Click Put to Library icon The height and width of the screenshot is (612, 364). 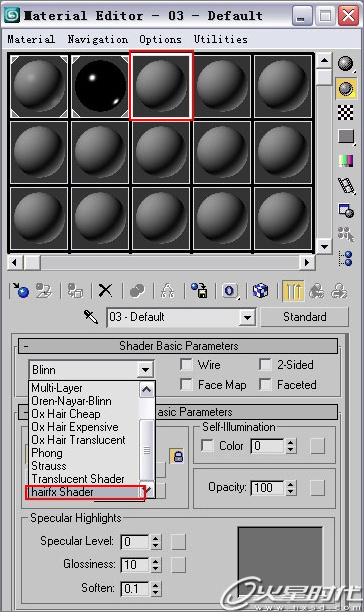pos(199,290)
